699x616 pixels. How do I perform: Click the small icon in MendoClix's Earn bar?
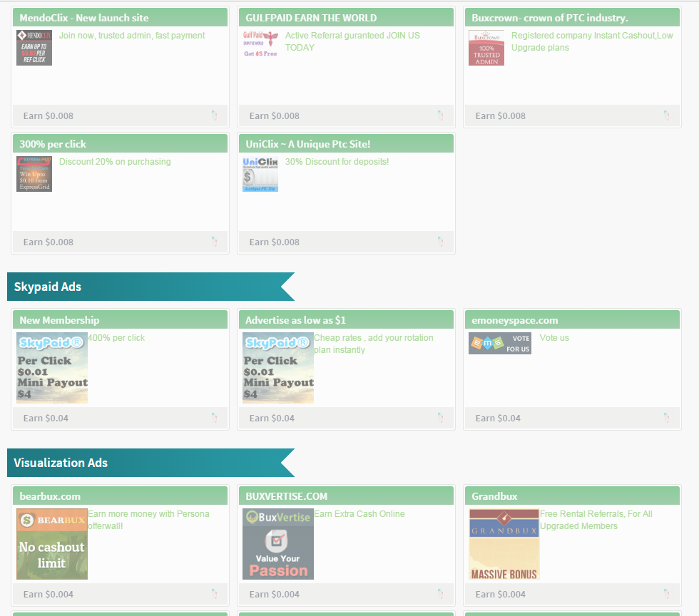(x=215, y=115)
